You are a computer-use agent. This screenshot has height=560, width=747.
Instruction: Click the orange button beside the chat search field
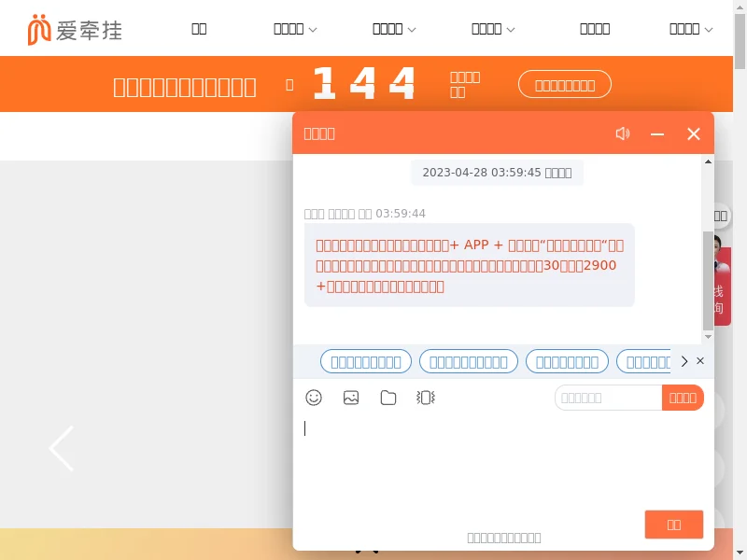pos(683,398)
